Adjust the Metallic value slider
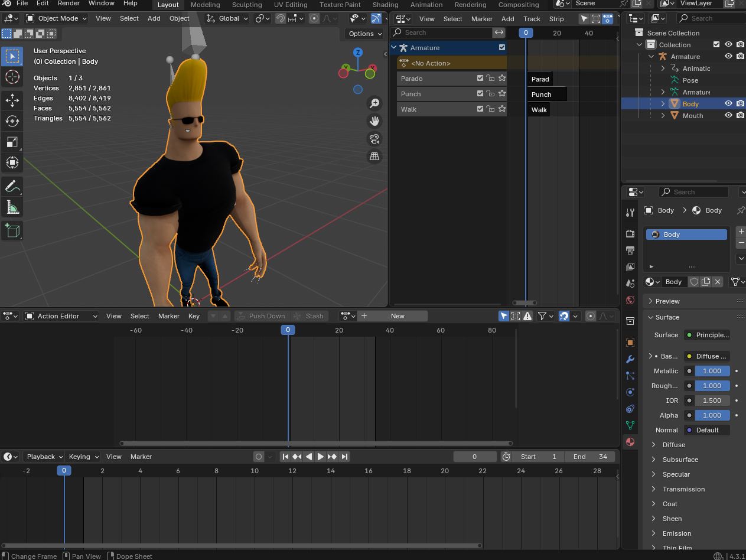This screenshot has height=560, width=746. click(x=712, y=371)
